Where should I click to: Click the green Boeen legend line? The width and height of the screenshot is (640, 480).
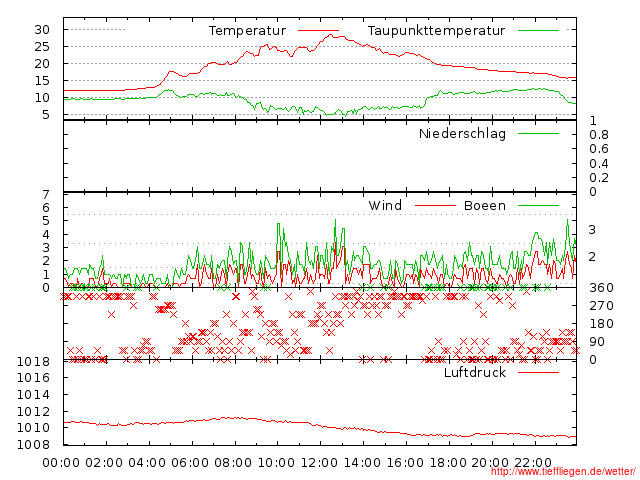pyautogui.click(x=538, y=205)
